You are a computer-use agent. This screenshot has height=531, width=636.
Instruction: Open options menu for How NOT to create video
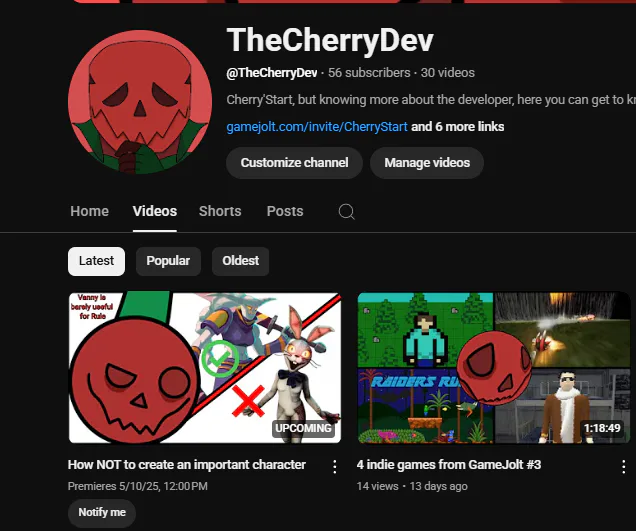[x=335, y=467]
